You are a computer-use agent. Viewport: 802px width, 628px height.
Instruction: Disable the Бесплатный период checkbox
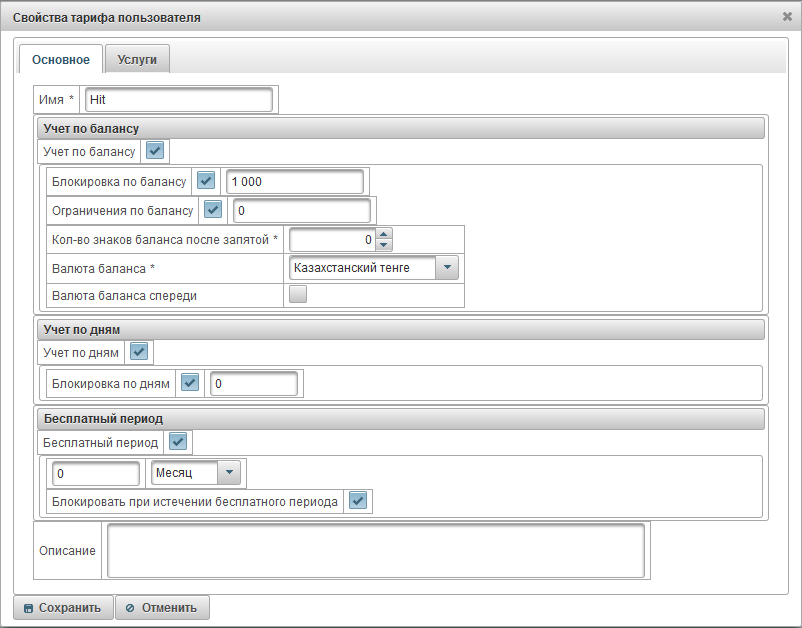[178, 441]
